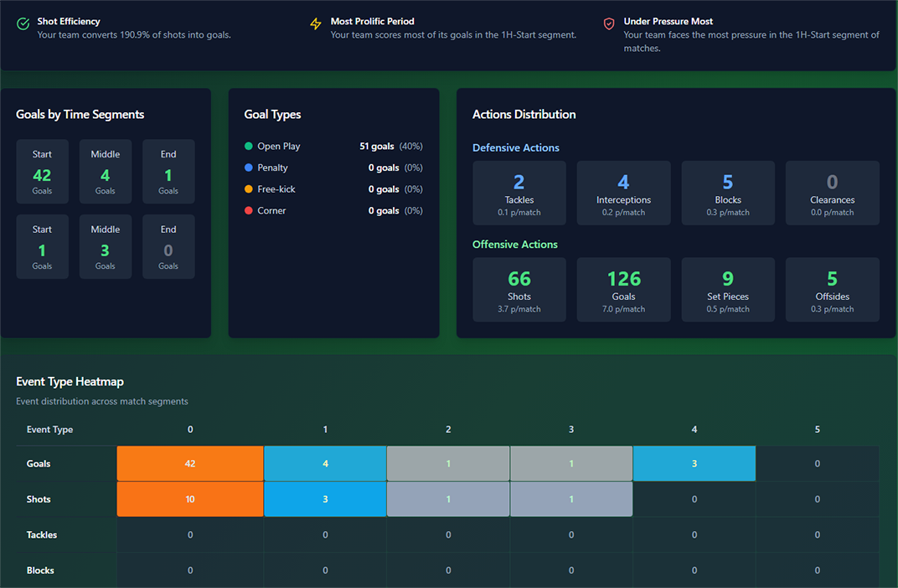This screenshot has height=588, width=898.
Task: Click the orange heatmap cell showing 42
Action: coord(189,463)
